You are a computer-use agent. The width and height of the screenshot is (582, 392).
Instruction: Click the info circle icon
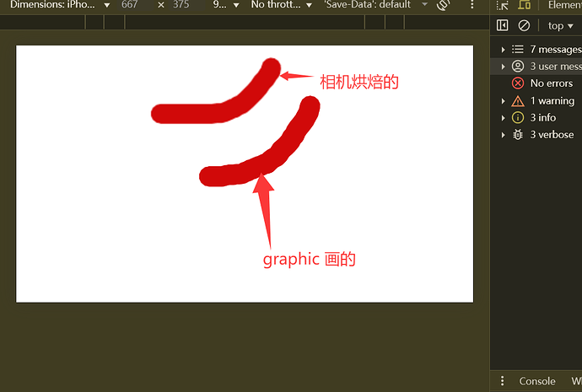(x=518, y=117)
